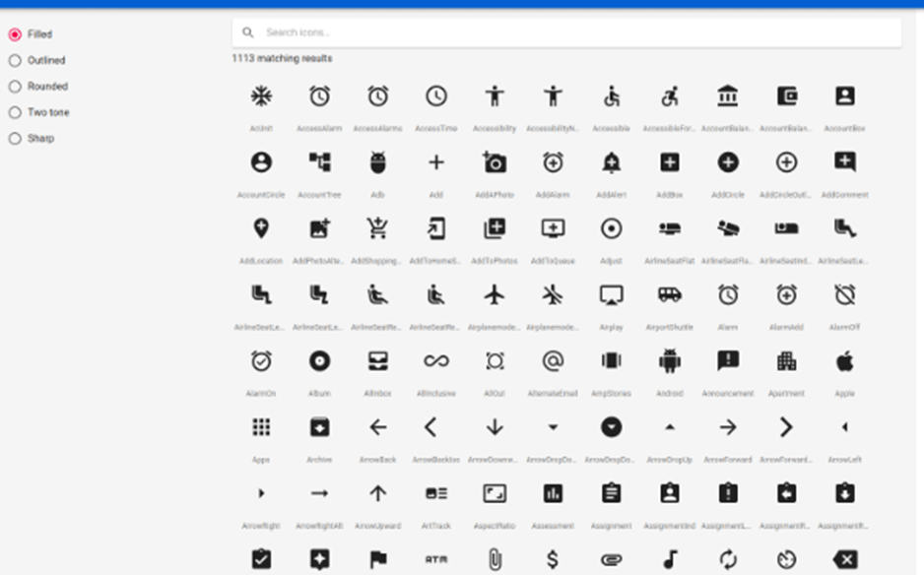Pick the Apple logo icon
The height and width of the screenshot is (575, 924).
(x=844, y=360)
